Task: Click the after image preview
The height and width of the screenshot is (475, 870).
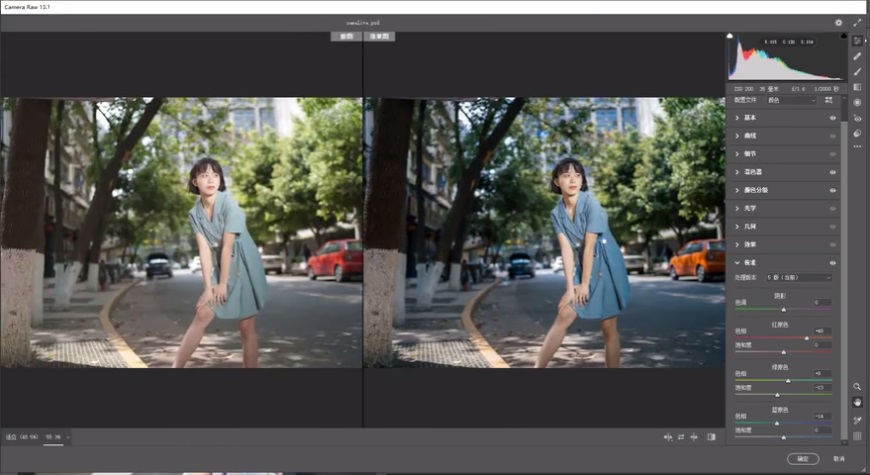Action: tap(544, 233)
